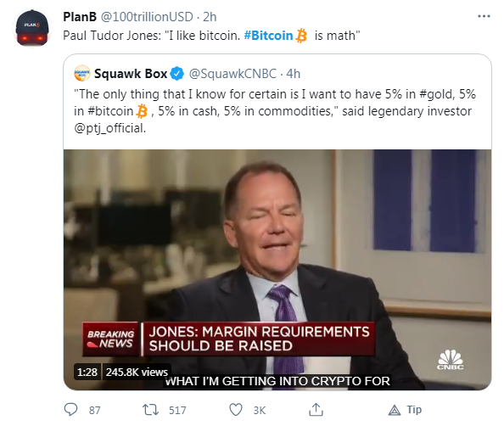Open the Squawk Box account name
This screenshot has width=504, height=426.
(131, 74)
